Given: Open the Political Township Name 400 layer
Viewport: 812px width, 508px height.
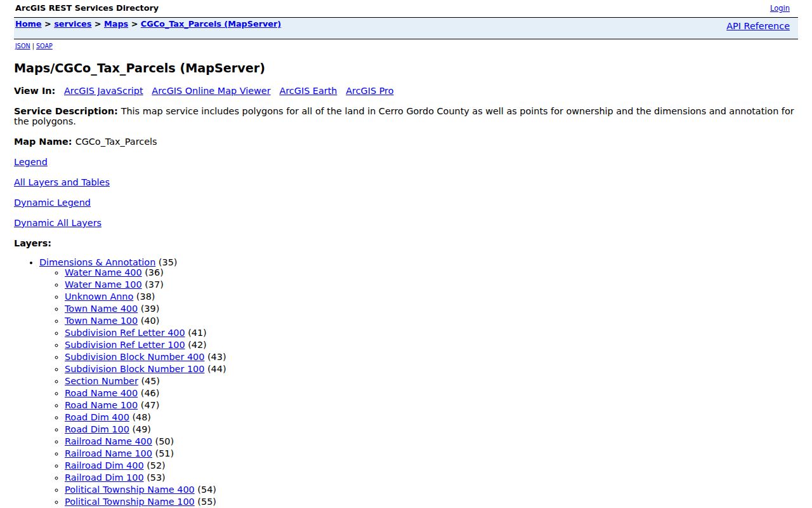Looking at the screenshot, I should click(x=129, y=490).
